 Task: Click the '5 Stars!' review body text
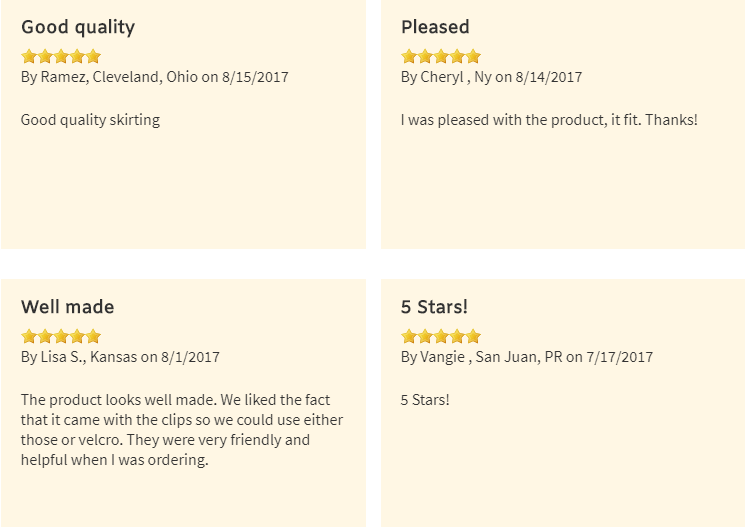(x=425, y=400)
